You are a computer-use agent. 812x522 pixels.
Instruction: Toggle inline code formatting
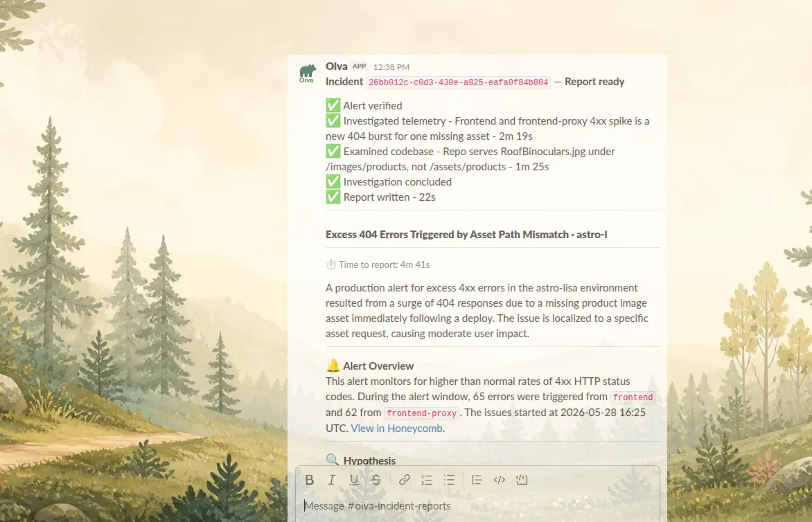(x=500, y=480)
